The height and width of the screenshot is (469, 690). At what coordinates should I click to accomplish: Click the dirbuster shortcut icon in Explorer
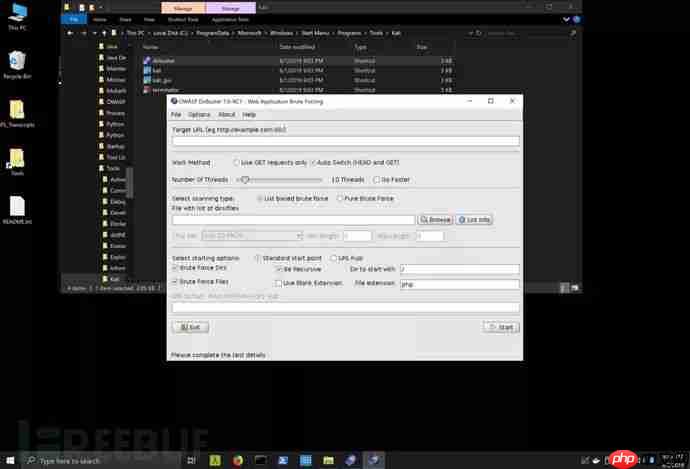pyautogui.click(x=147, y=60)
